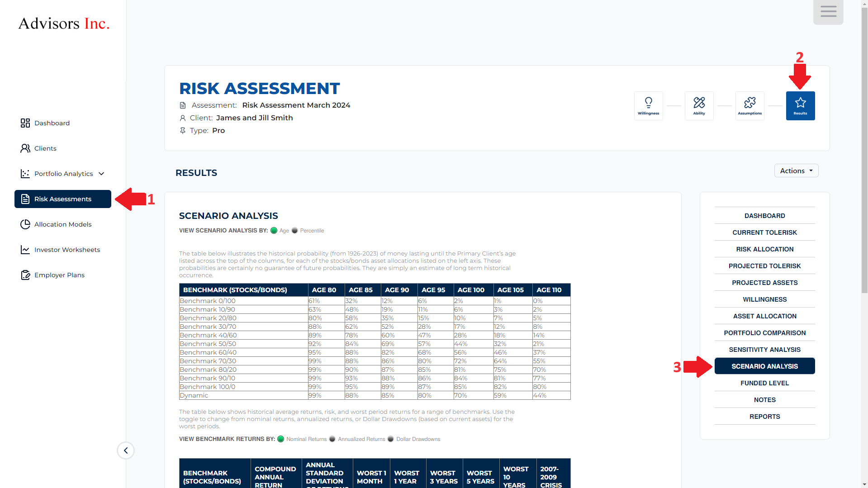Select Percentile scenario analysis view

click(x=295, y=231)
